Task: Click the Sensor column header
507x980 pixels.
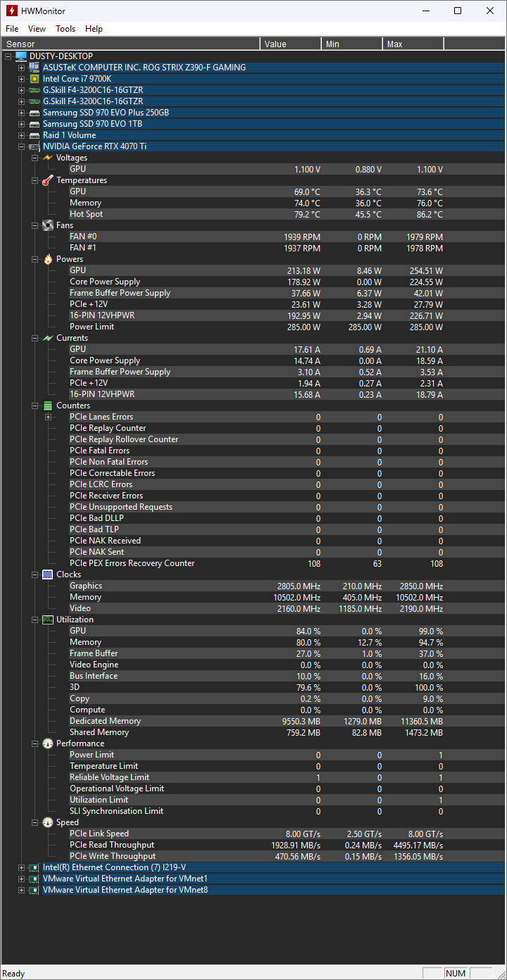Action: click(x=131, y=44)
